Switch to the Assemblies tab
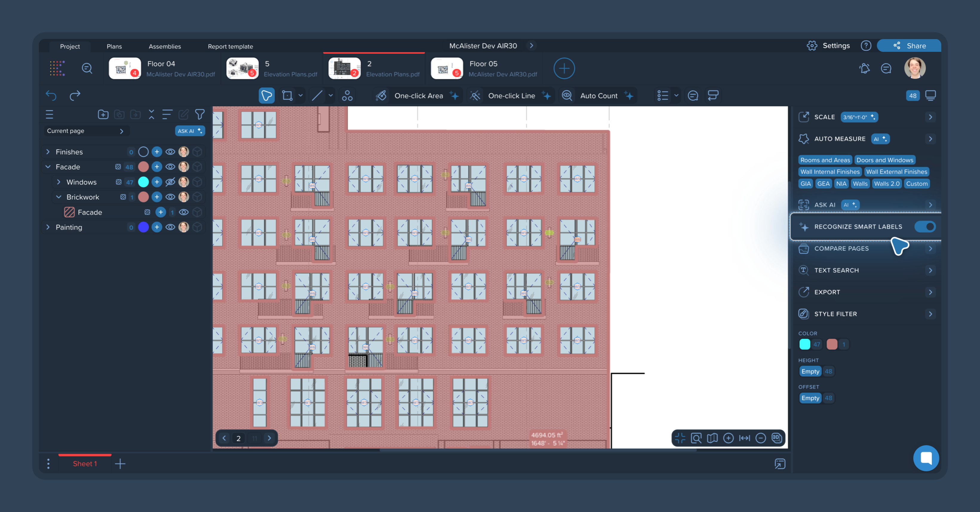Viewport: 980px width, 512px height. point(165,46)
